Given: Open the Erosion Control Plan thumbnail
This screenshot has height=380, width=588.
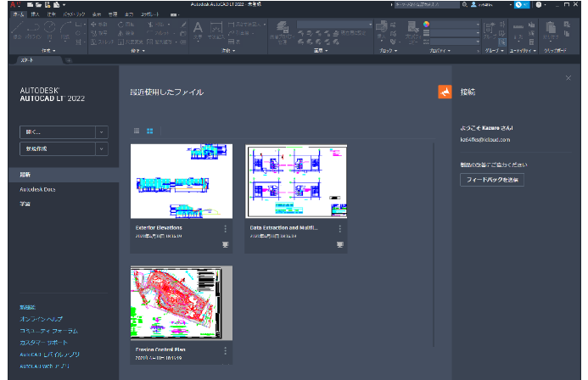Looking at the screenshot, I should click(182, 303).
